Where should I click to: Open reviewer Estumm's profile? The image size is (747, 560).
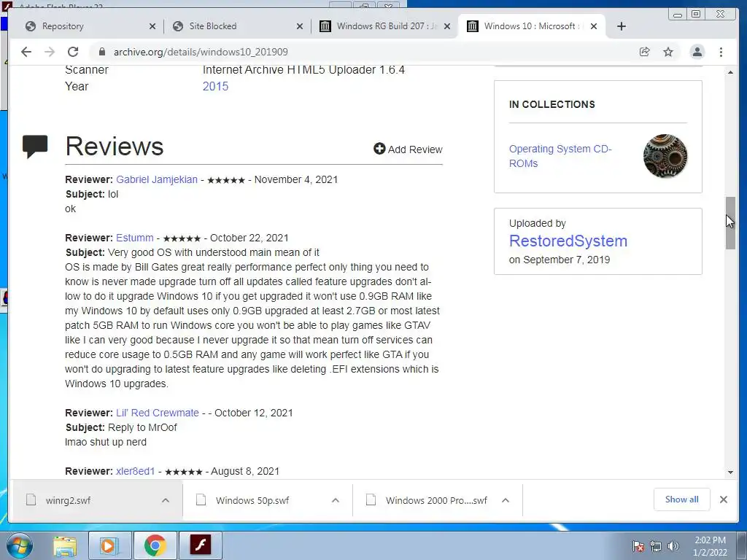click(135, 238)
